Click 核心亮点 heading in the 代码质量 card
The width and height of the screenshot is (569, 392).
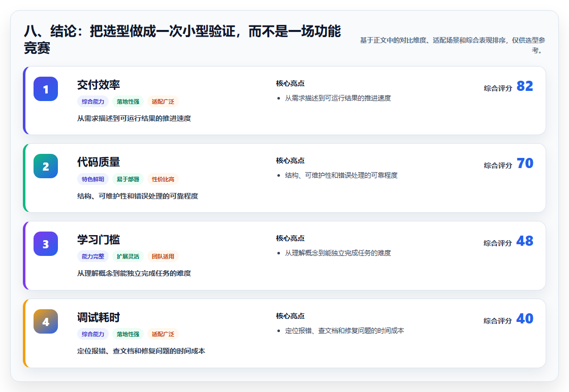(x=290, y=160)
